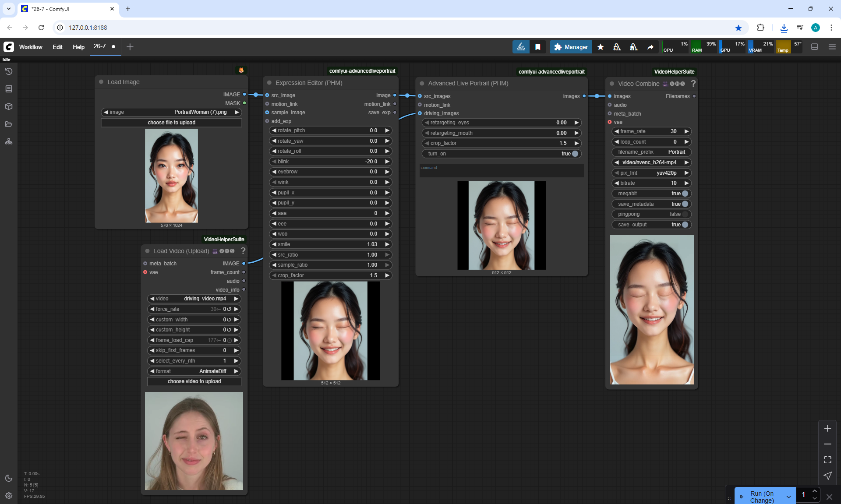
Task: Open the workflows folder sidebar icon
Action: (9, 124)
